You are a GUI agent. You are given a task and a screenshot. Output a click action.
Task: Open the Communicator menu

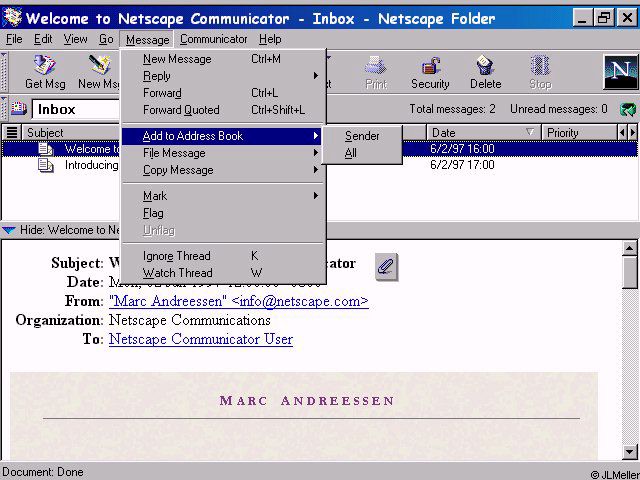pyautogui.click(x=213, y=39)
